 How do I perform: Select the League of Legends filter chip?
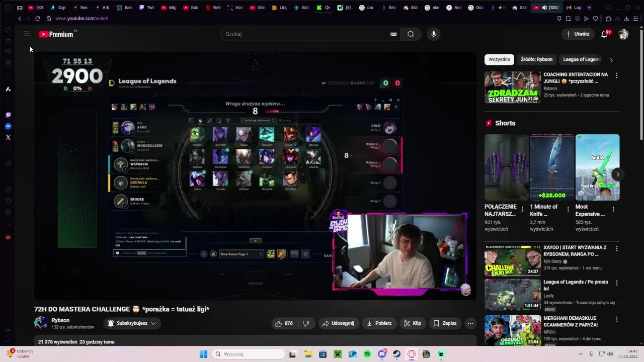click(582, 60)
